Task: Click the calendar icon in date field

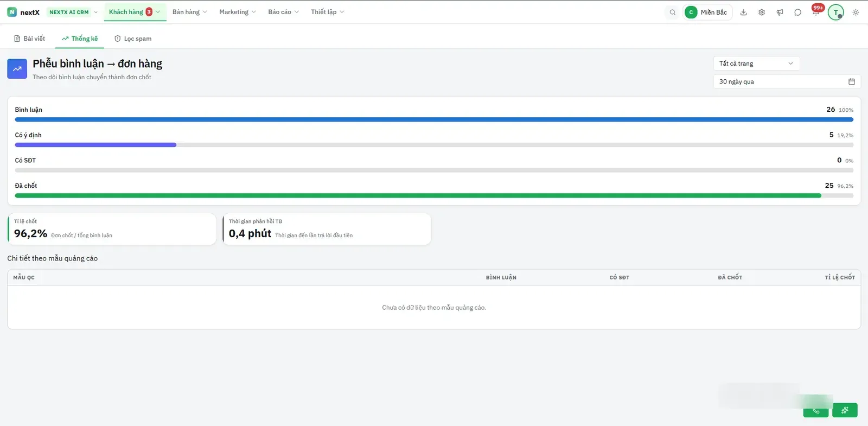Action: coord(852,81)
